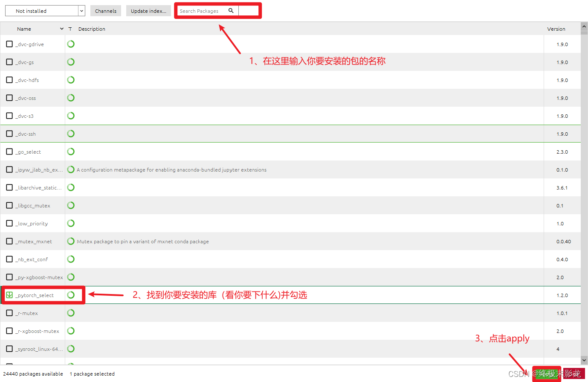
Task: Click the type icon for _py-xgboost-mutex
Action: [71, 277]
